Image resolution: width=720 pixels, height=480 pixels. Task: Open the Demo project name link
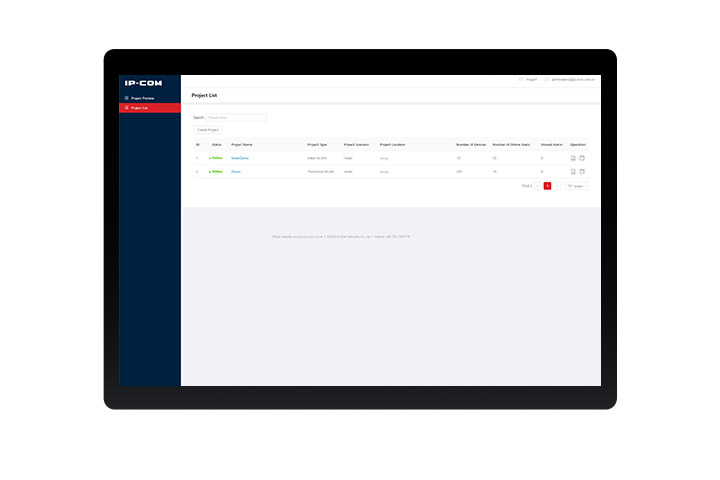click(x=236, y=171)
